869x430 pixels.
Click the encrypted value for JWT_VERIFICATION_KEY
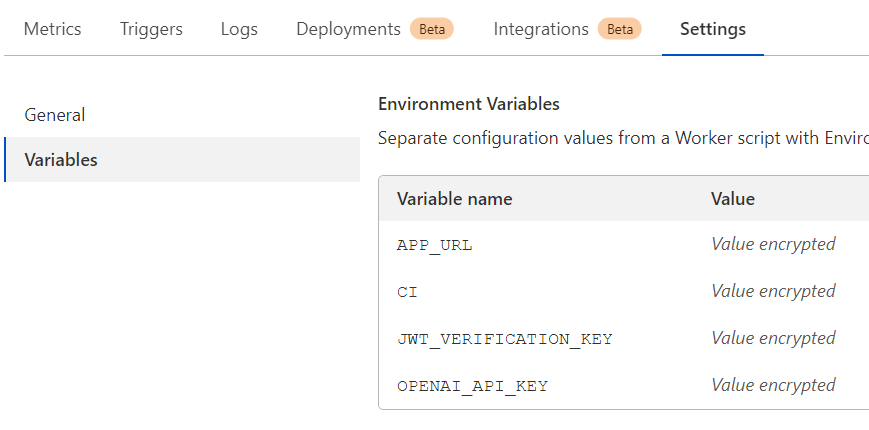[773, 338]
